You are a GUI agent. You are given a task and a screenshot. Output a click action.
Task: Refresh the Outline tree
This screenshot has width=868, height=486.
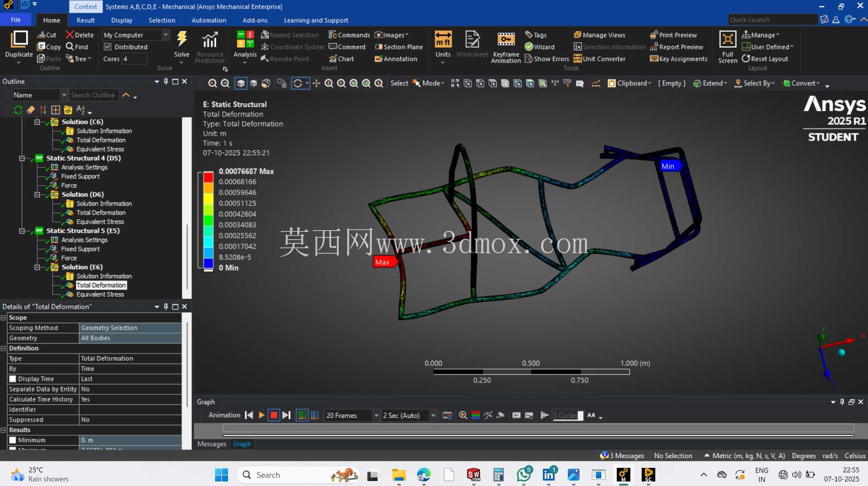pyautogui.click(x=18, y=110)
